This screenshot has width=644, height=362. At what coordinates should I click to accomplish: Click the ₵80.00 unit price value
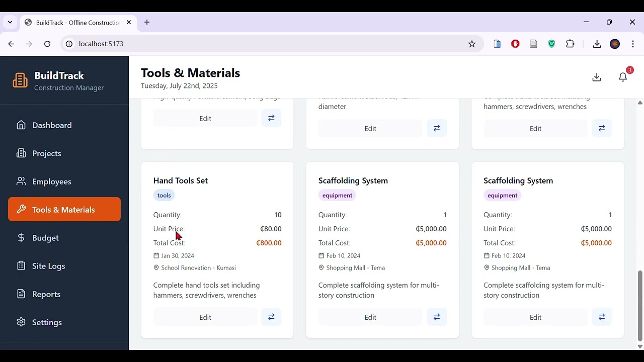pyautogui.click(x=271, y=229)
